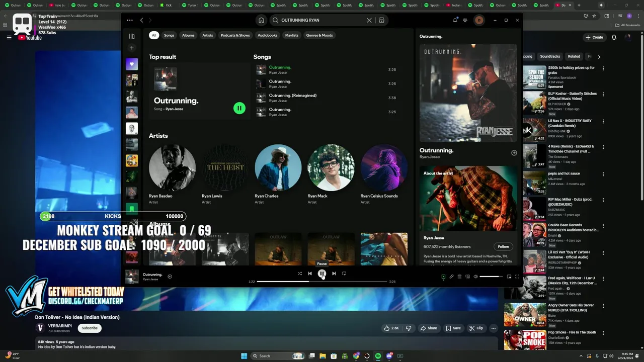This screenshot has width=644, height=362.
Task: Open File Explorer from taskbar
Action: pos(323,356)
